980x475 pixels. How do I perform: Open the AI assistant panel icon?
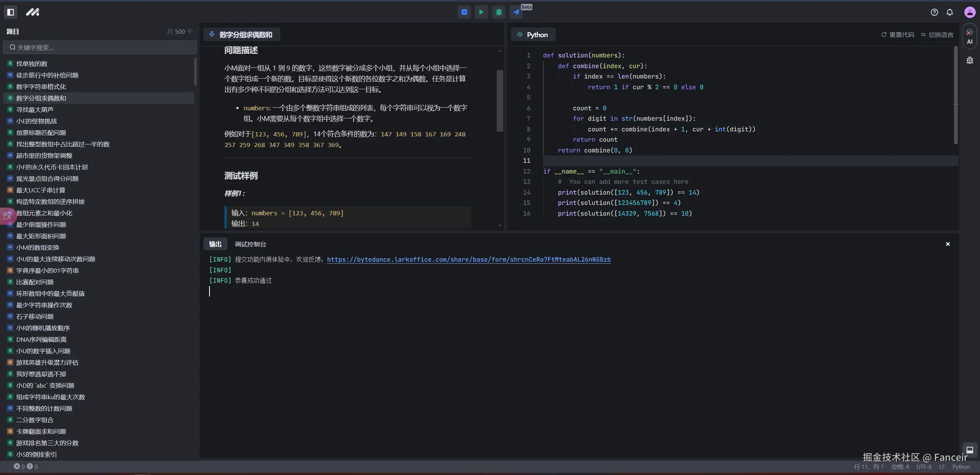pyautogui.click(x=969, y=36)
